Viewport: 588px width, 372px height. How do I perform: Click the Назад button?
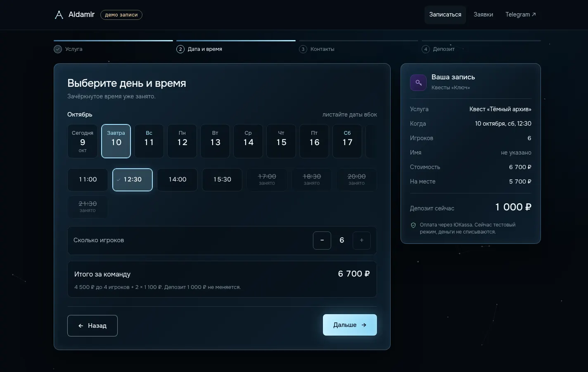point(92,326)
